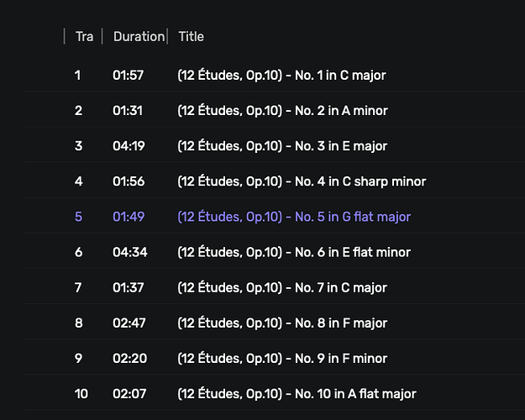Sort by the Duration column header
Image resolution: width=525 pixels, height=420 pixels.
tap(139, 36)
